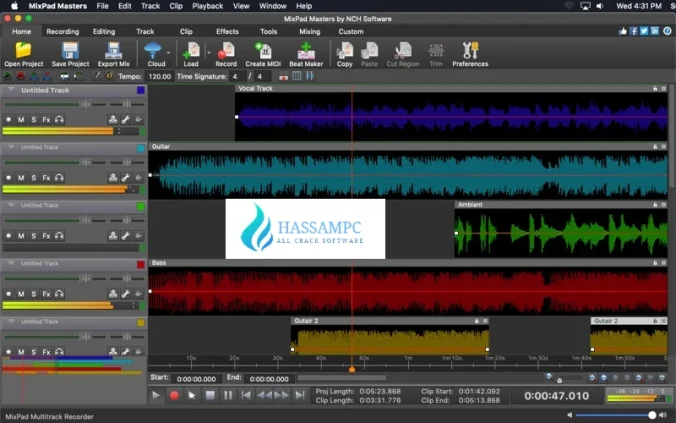Toggle headphone monitoring on the Ambiant track

point(59,236)
